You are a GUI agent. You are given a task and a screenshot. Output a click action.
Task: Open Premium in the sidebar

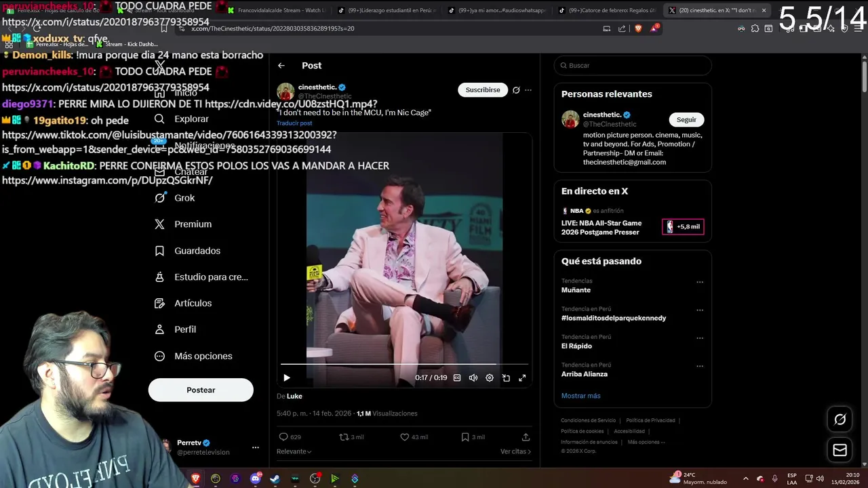[183, 224]
